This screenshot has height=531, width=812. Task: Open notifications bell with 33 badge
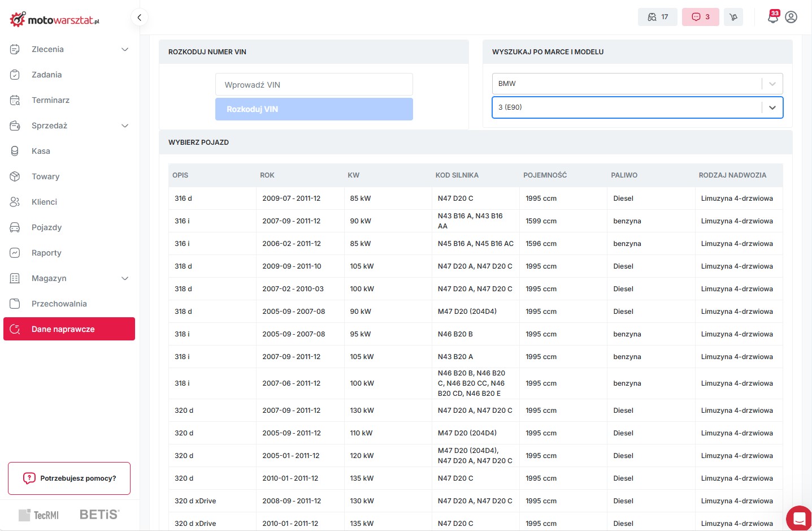(772, 17)
